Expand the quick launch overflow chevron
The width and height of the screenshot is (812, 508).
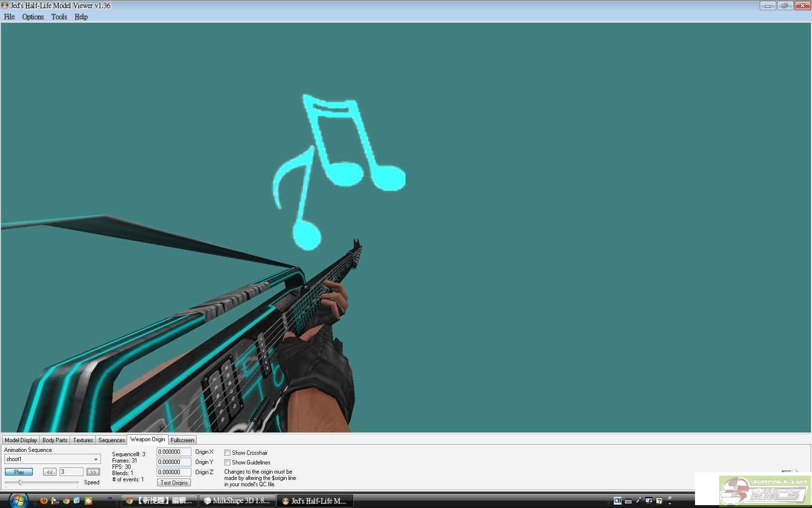coord(110,498)
